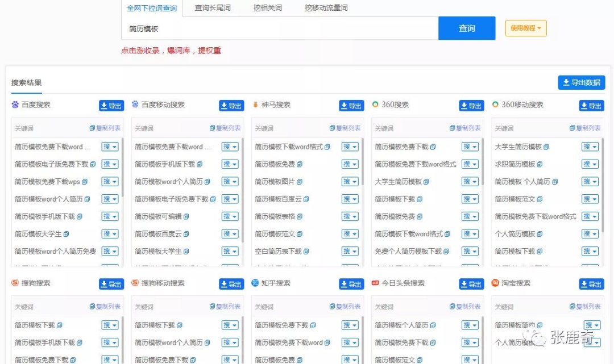Export the 搜狗搜索 results list
The height and width of the screenshot is (364, 614).
[x=111, y=284]
